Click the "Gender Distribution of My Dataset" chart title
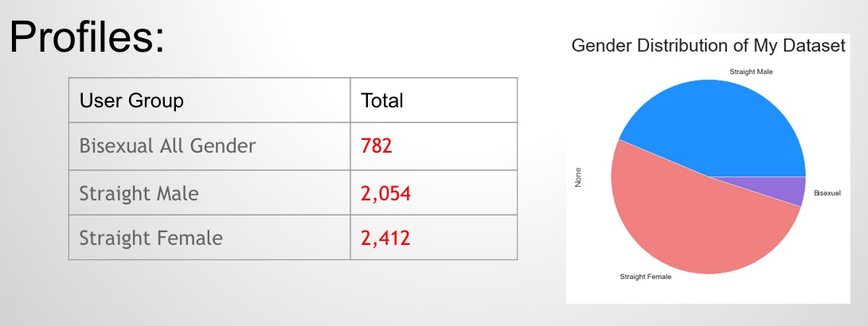 pos(708,46)
